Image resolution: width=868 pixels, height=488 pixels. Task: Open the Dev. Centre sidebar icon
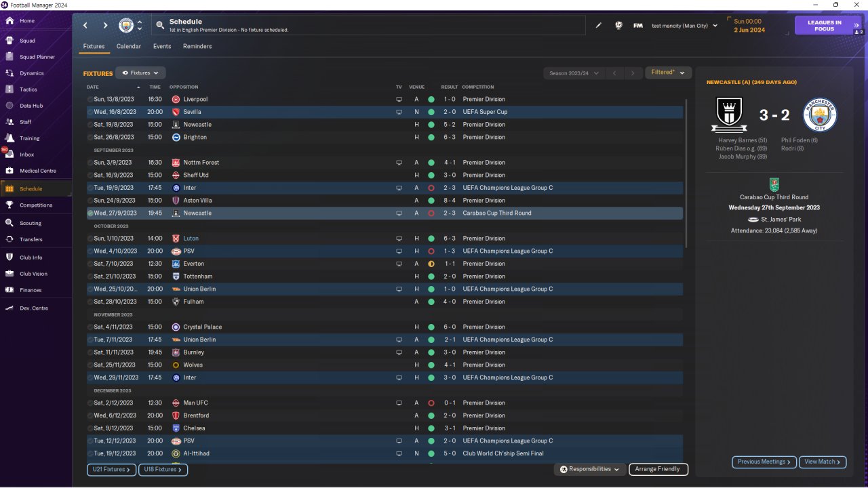[x=9, y=308]
